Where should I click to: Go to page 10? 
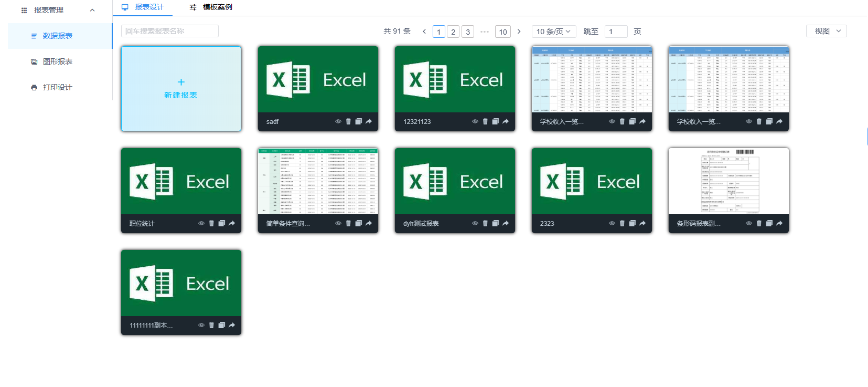click(x=503, y=32)
